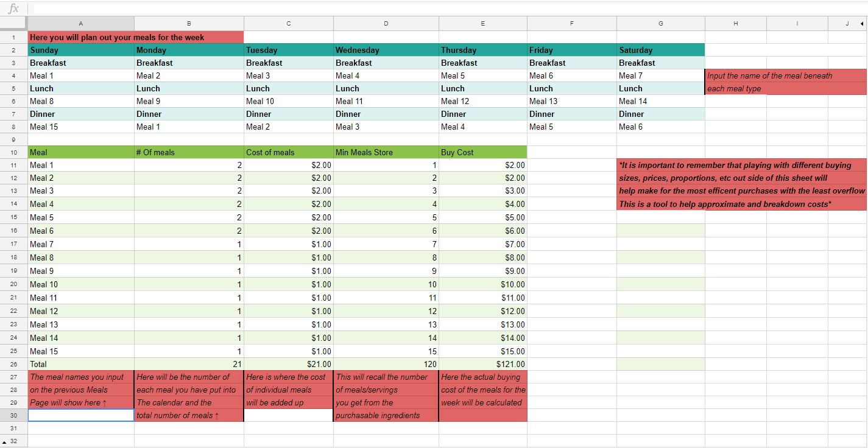Select column E header
This screenshot has width=868, height=448.
(483, 24)
